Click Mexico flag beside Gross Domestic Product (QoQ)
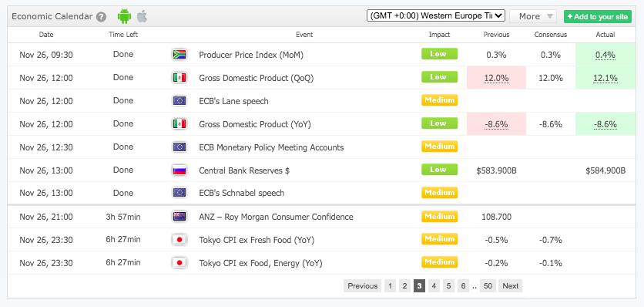644x307 pixels. 179,77
